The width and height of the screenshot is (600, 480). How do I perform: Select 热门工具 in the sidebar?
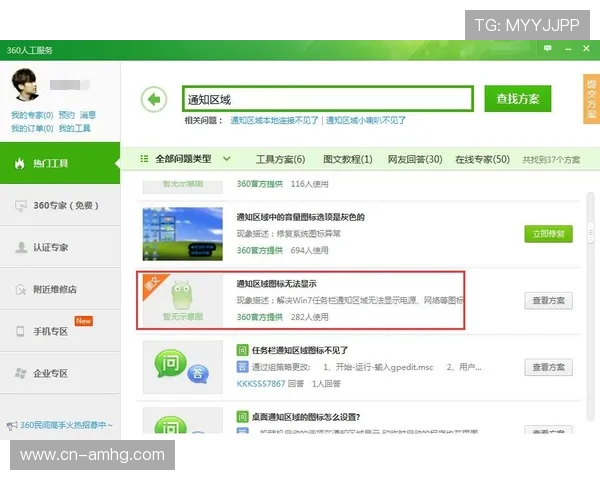(60, 163)
